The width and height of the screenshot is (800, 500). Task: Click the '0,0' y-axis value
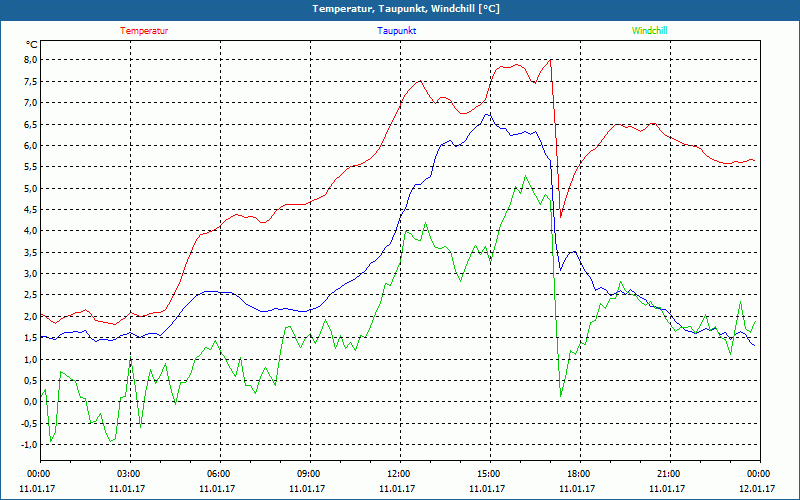click(31, 402)
